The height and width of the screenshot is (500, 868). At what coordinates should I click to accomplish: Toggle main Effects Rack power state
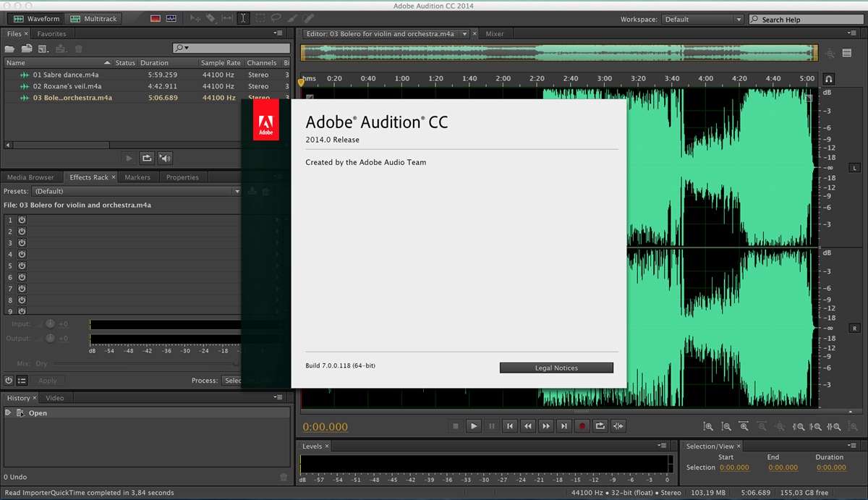[x=9, y=381]
